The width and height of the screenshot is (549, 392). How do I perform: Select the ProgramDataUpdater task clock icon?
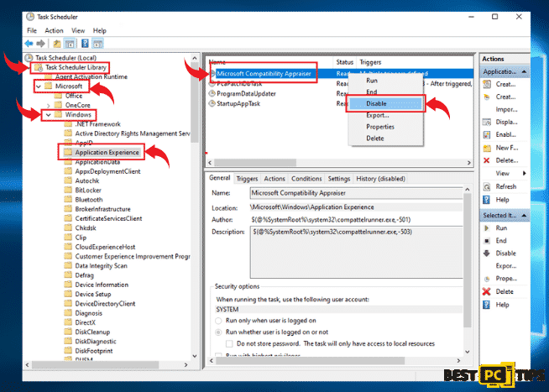pos(212,93)
